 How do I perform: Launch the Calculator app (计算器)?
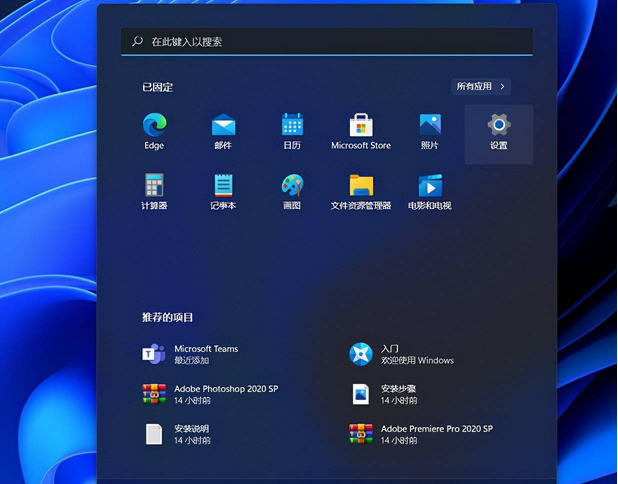click(154, 185)
